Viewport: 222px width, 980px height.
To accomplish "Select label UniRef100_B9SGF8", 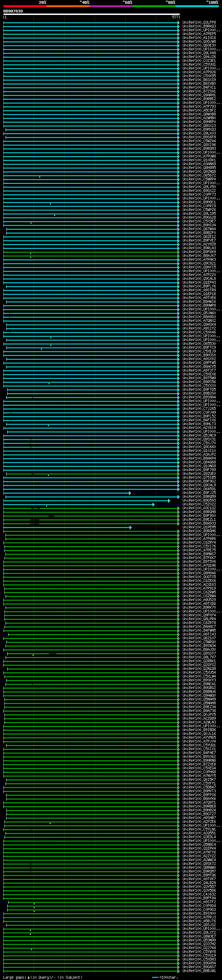I will 199,137.
